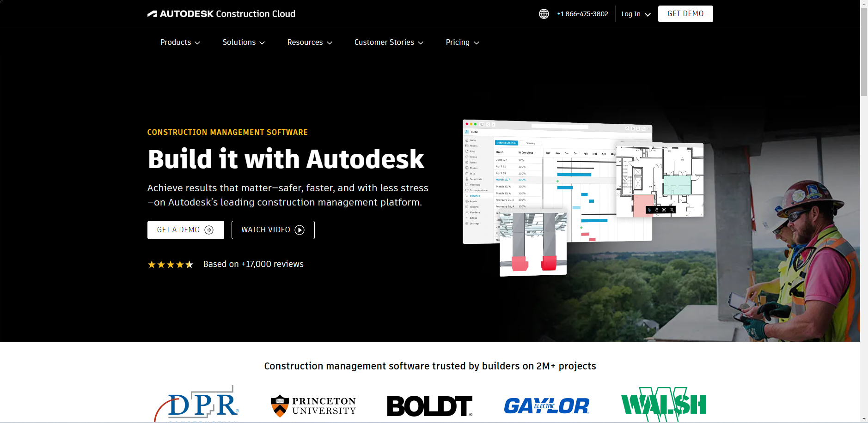The width and height of the screenshot is (868, 423).
Task: Click the 3D structural model thumbnail
Action: pos(533,242)
